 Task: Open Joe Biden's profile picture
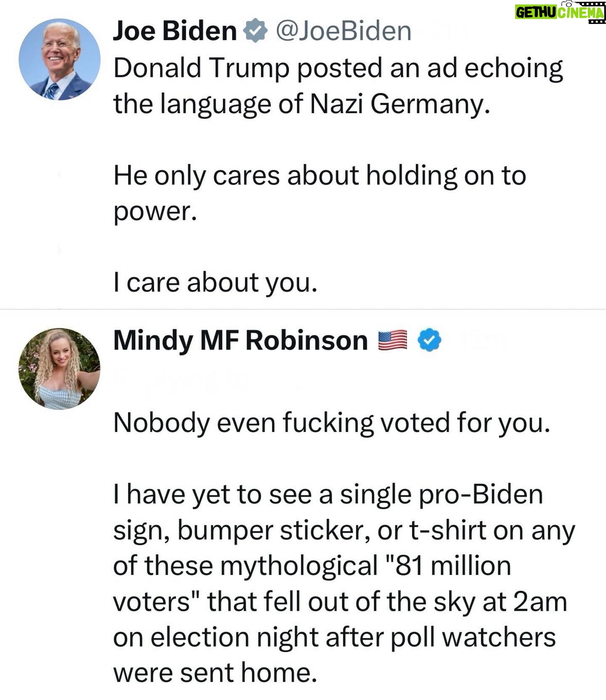point(59,59)
